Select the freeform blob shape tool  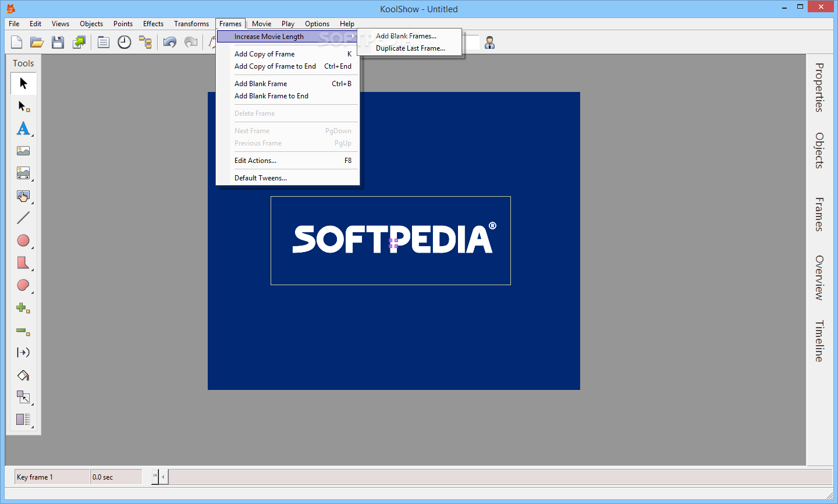pyautogui.click(x=23, y=285)
